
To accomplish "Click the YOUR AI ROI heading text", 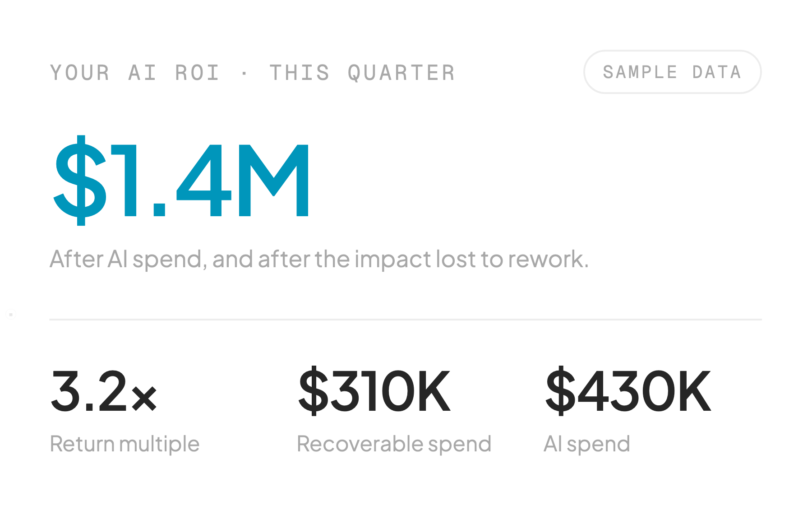I will click(135, 73).
